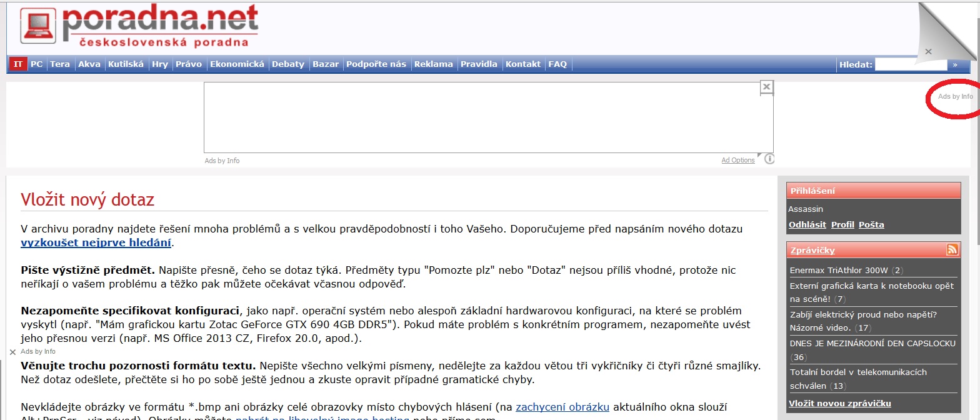Click Podpořte nás in the nav bar
980x420 pixels.
click(376, 64)
